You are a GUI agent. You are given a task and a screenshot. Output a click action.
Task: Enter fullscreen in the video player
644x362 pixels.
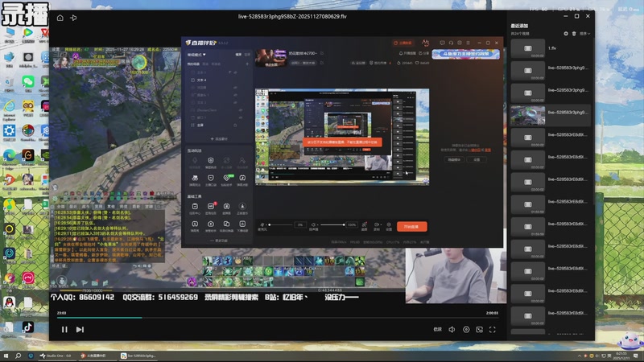493,330
